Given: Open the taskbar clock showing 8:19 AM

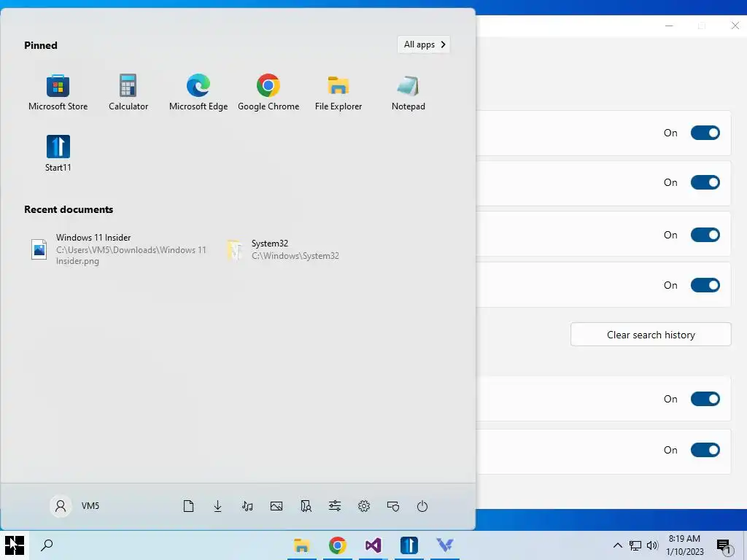Looking at the screenshot, I should click(684, 545).
